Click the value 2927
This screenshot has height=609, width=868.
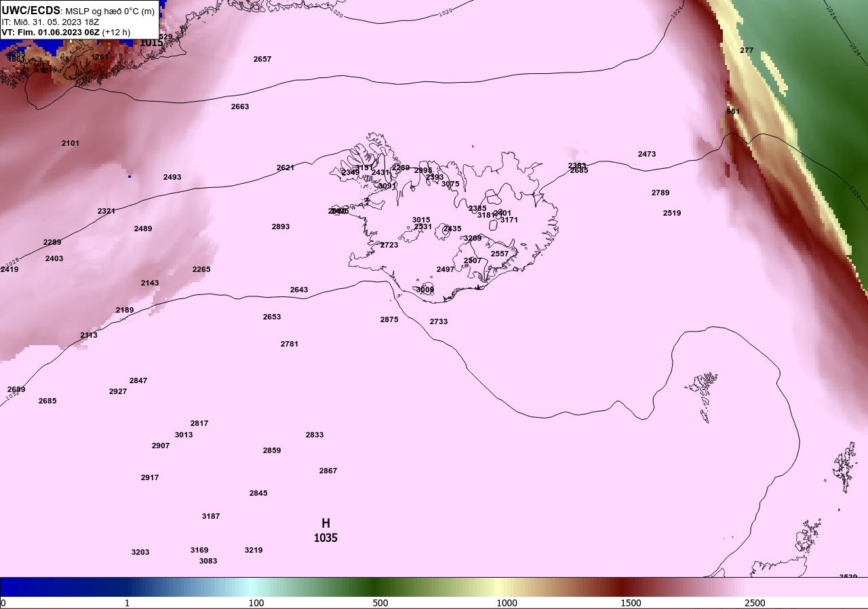pyautogui.click(x=118, y=391)
